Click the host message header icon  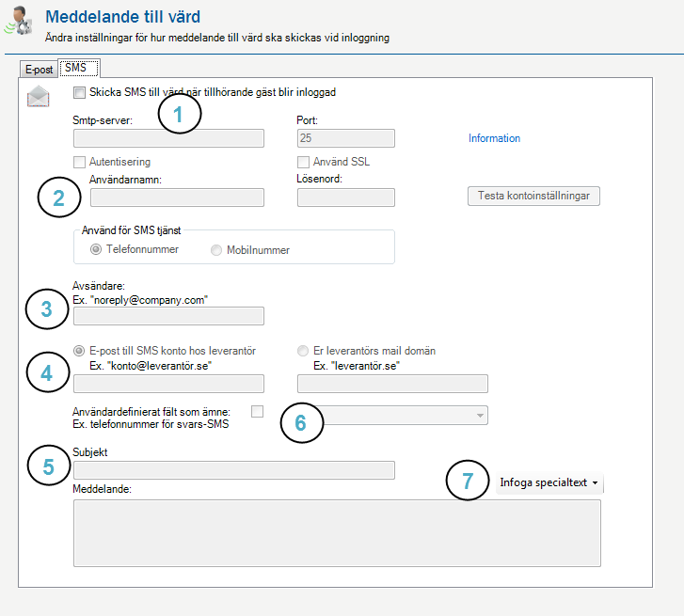pyautogui.click(x=18, y=21)
